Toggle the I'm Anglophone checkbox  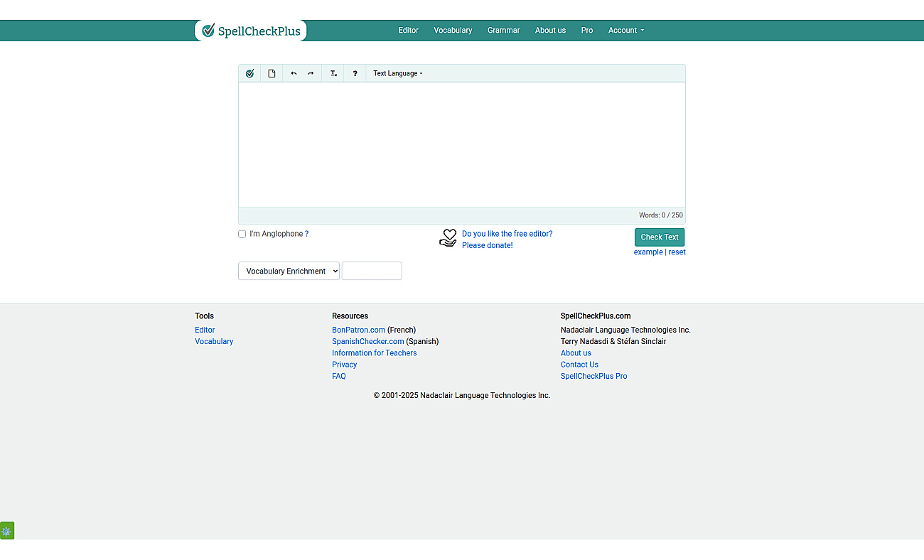click(242, 234)
